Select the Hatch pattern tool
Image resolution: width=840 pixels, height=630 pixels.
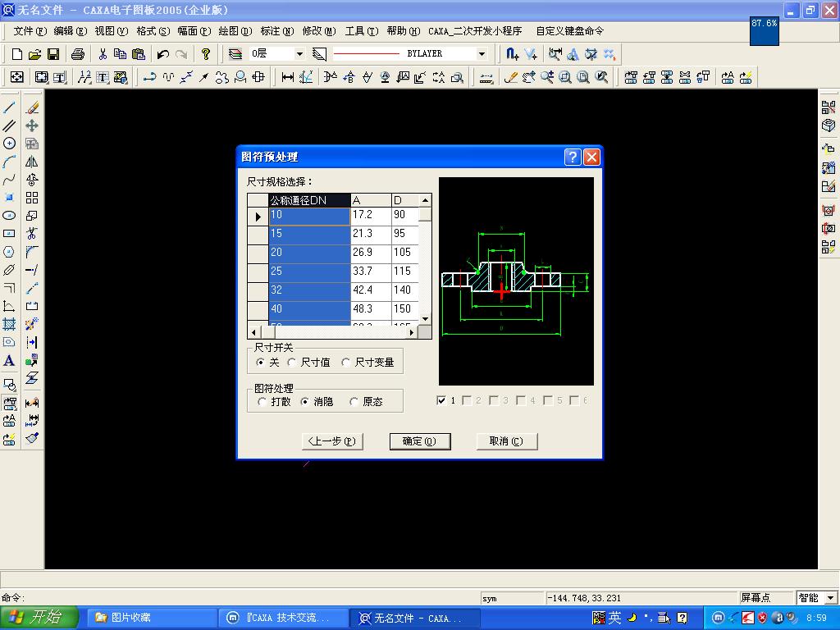click(x=9, y=324)
